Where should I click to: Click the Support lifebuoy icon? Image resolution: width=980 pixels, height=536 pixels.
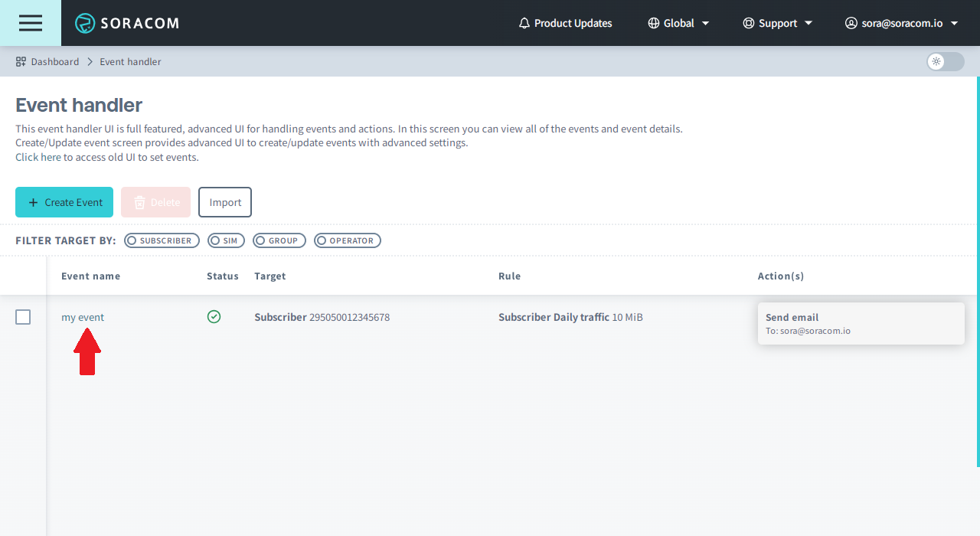coord(748,23)
